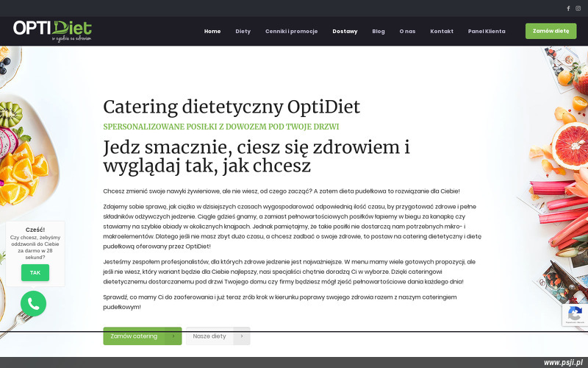Open the Dostawy menu item
588x368 pixels.
click(x=345, y=31)
